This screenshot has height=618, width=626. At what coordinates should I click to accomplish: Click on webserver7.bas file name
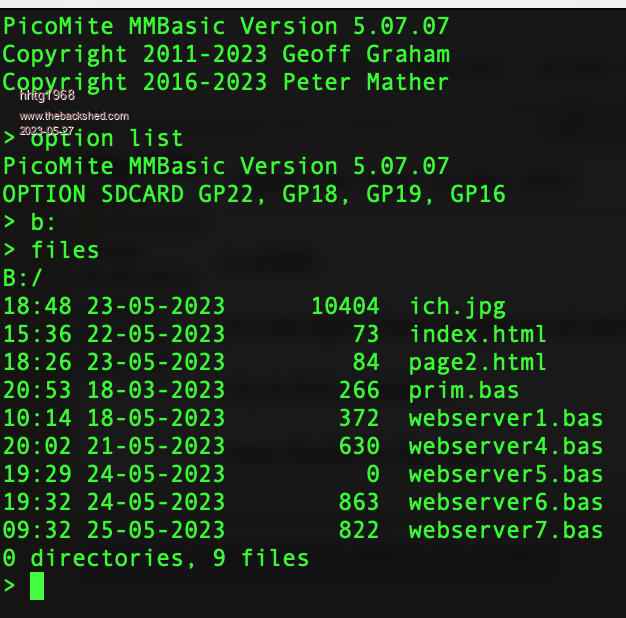coord(506,530)
